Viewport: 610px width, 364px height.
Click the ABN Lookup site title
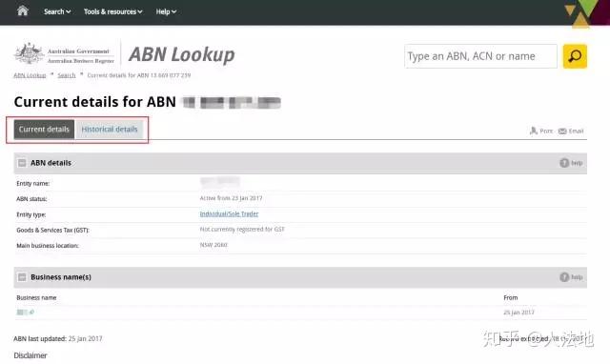click(x=182, y=54)
